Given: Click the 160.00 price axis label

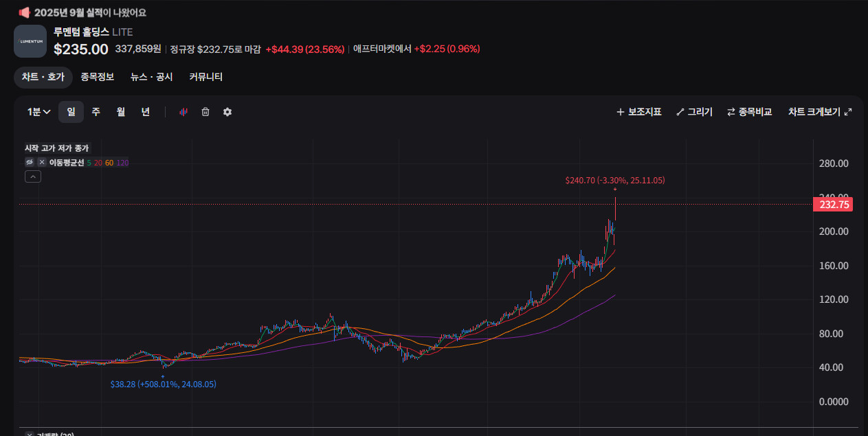Looking at the screenshot, I should click(834, 266).
